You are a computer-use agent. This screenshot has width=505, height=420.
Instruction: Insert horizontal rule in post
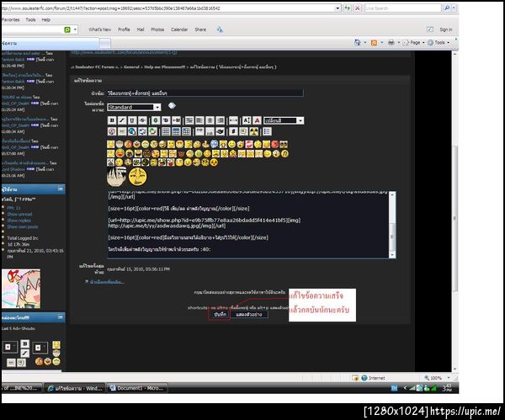pyautogui.click(x=233, y=120)
